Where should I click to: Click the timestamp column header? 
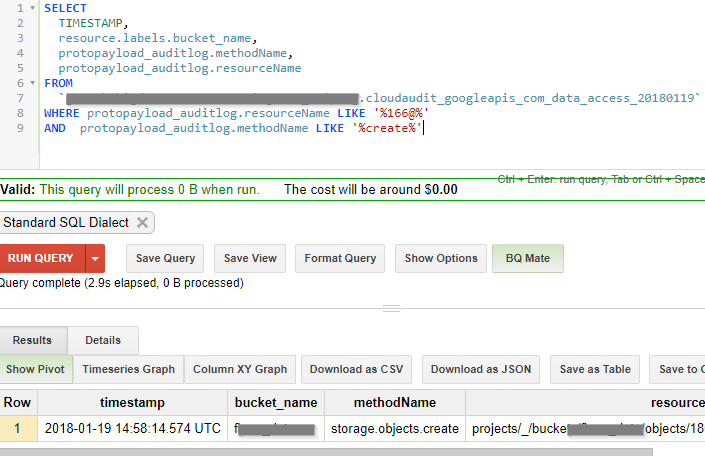click(x=131, y=402)
